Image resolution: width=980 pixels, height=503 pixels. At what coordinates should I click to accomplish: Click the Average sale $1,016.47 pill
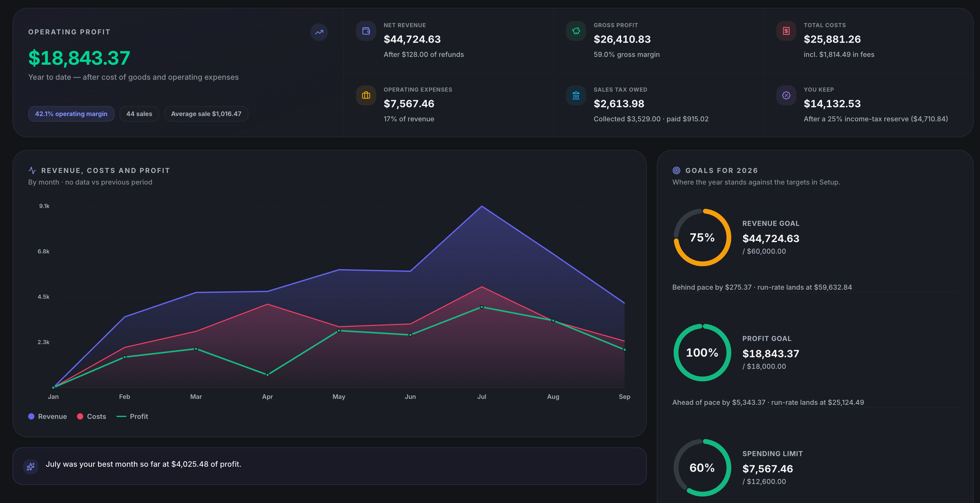(206, 114)
